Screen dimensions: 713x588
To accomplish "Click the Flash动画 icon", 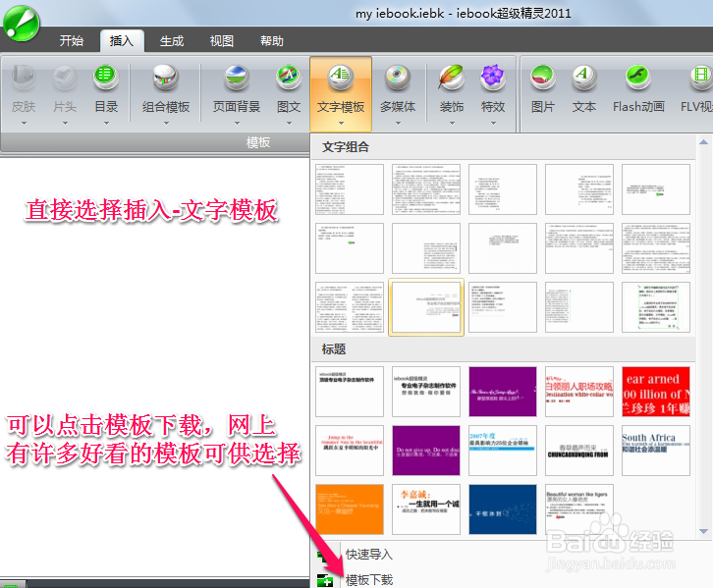I will (638, 79).
